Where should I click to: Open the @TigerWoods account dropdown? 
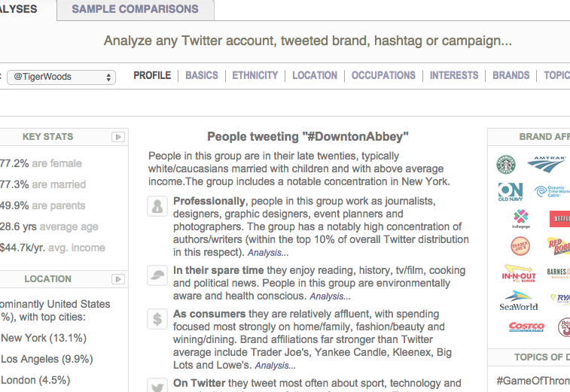60,77
